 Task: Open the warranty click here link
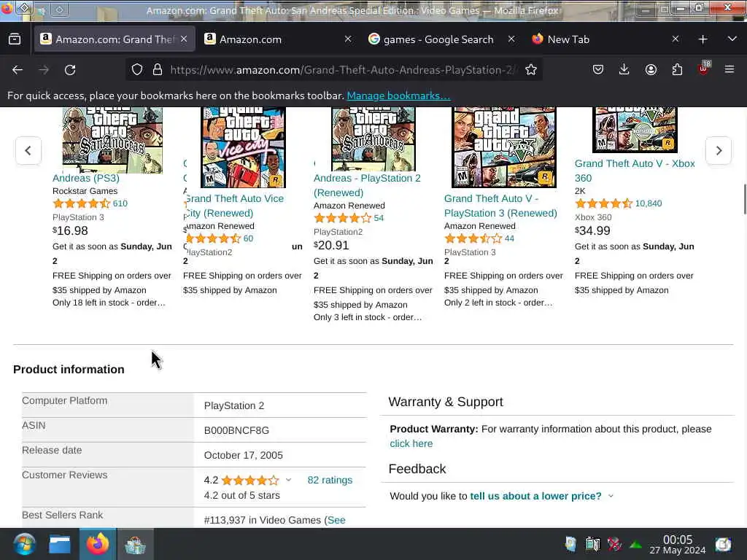(x=411, y=443)
